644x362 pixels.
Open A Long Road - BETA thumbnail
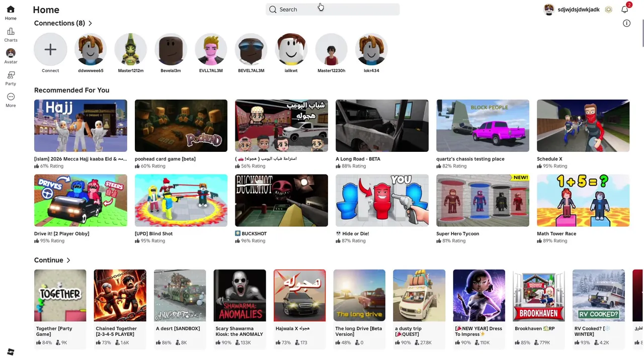click(382, 126)
